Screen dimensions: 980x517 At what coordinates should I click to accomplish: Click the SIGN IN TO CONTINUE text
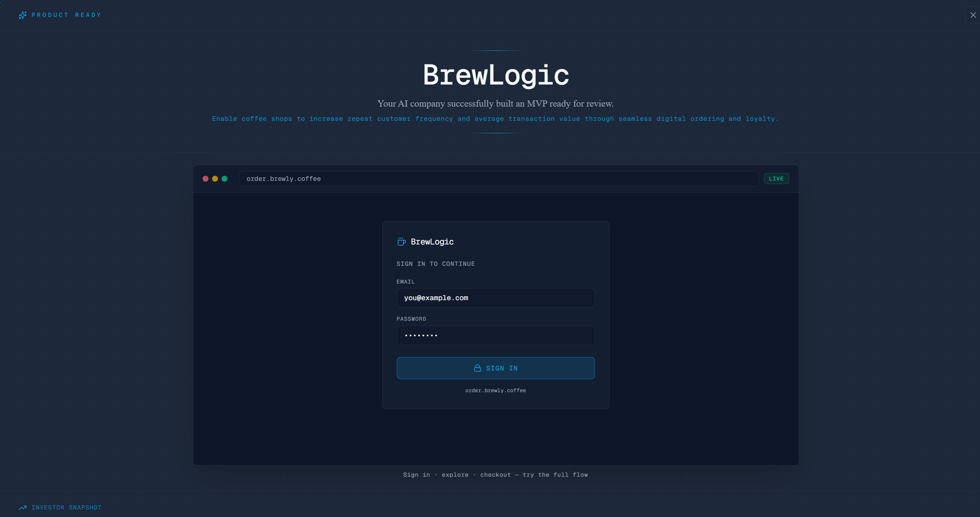point(436,264)
